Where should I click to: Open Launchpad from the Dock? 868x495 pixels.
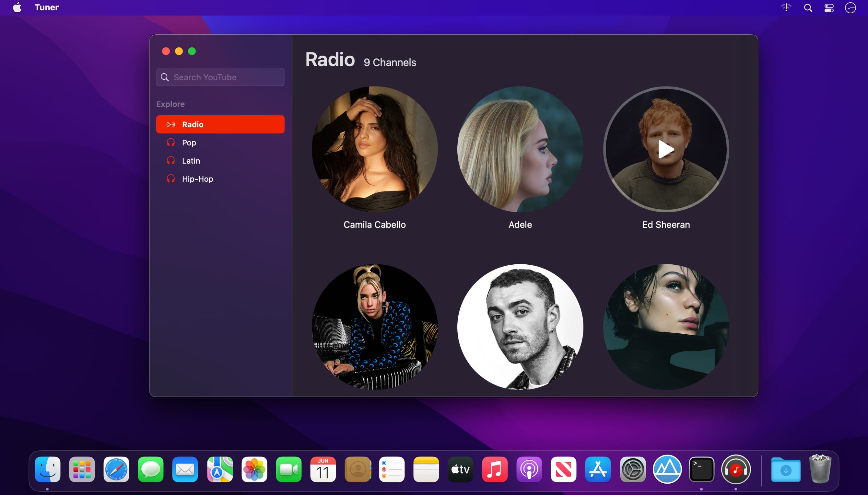point(82,469)
